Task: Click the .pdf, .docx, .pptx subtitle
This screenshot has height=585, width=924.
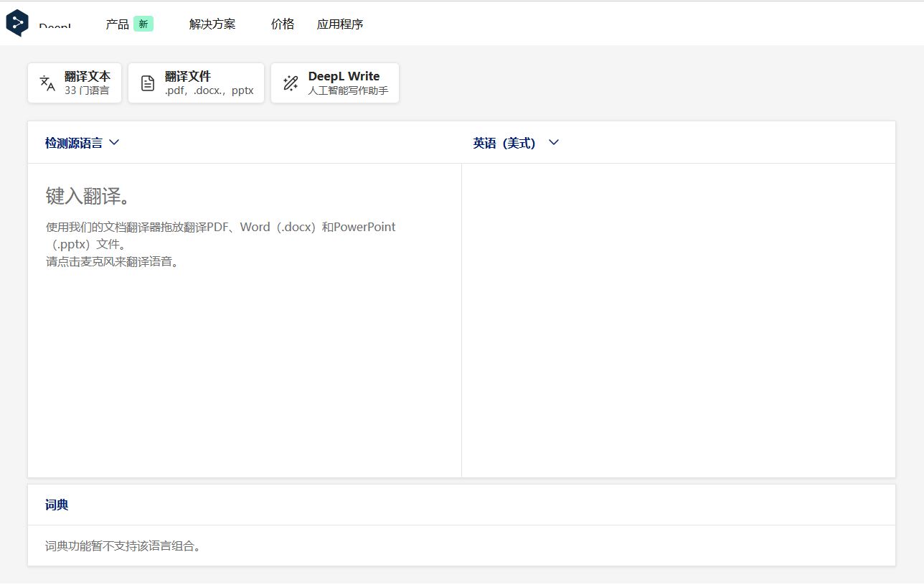Action: [209, 91]
